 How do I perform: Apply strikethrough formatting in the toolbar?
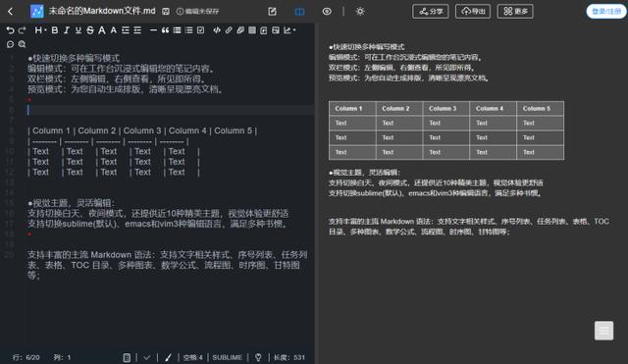click(x=90, y=30)
